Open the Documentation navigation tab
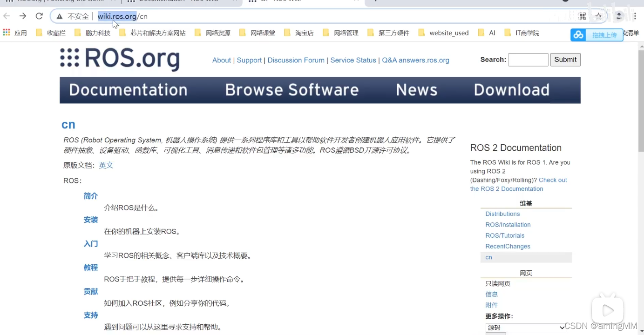The width and height of the screenshot is (644, 335). pyautogui.click(x=128, y=90)
